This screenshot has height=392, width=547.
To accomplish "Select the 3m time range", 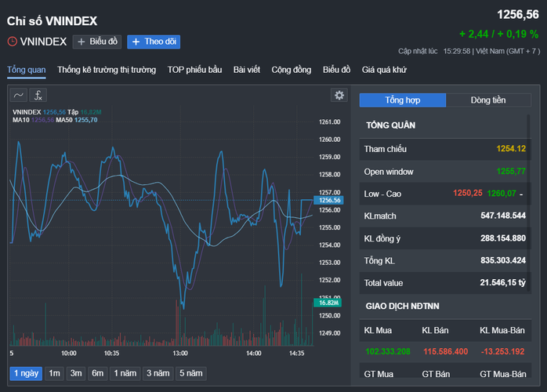I will coord(76,373).
